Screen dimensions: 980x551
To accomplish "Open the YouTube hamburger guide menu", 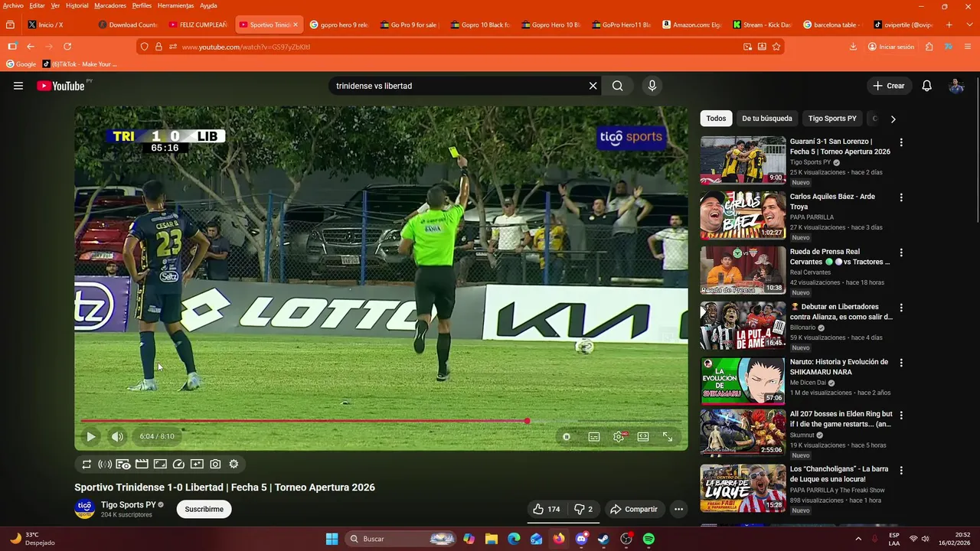I will pyautogui.click(x=18, y=86).
